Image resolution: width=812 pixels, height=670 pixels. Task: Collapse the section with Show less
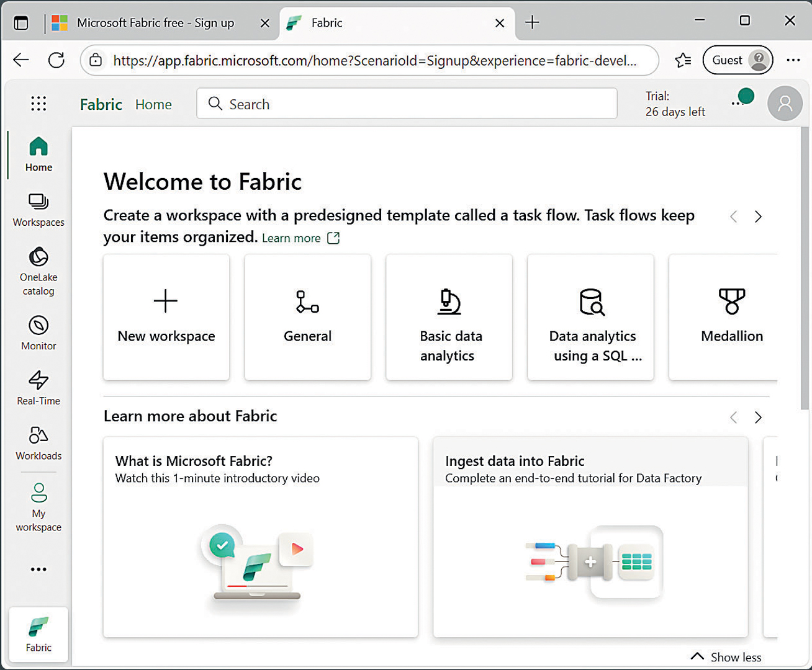(x=726, y=657)
